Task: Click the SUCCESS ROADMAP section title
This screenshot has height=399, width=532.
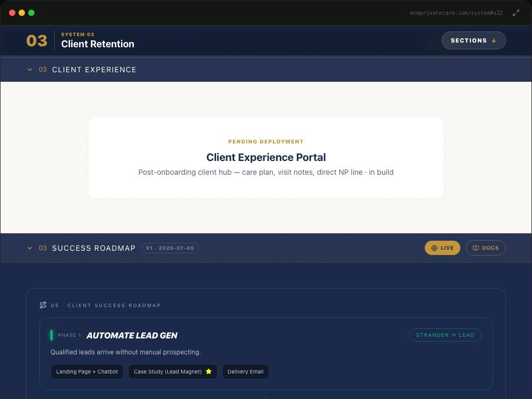Action: pyautogui.click(x=93, y=248)
